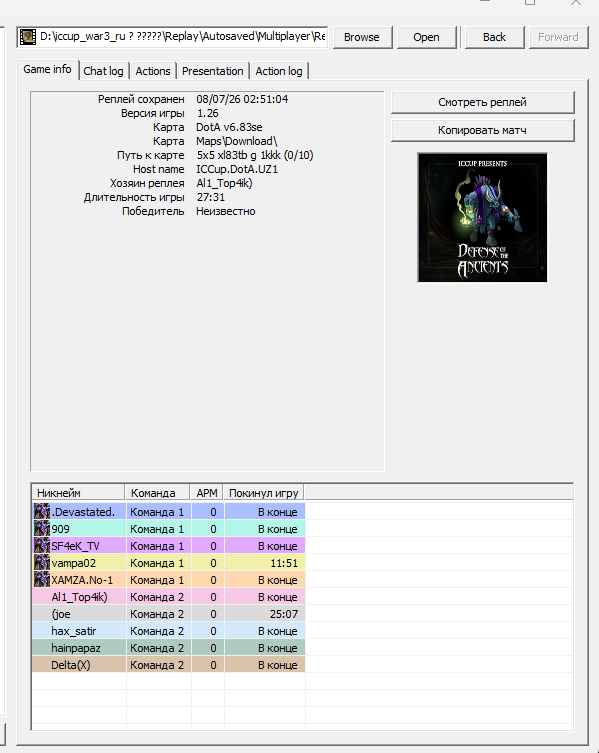This screenshot has width=599, height=753.
Task: Click the replay file path field
Action: click(x=172, y=37)
